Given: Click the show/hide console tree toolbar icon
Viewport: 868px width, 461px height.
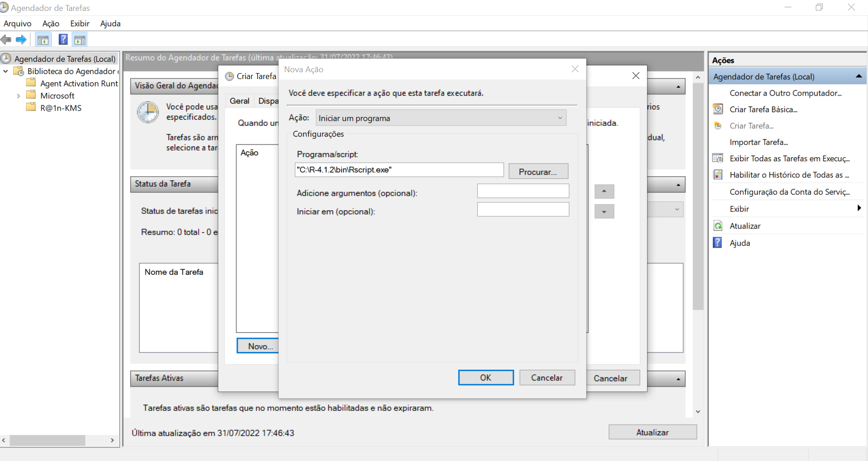Looking at the screenshot, I should (x=43, y=40).
